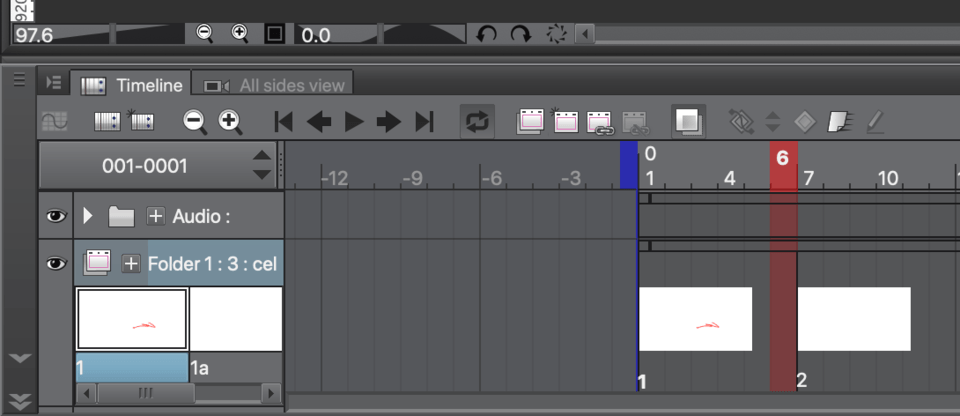Zoom in the timeline
The image size is (960, 416).
230,121
